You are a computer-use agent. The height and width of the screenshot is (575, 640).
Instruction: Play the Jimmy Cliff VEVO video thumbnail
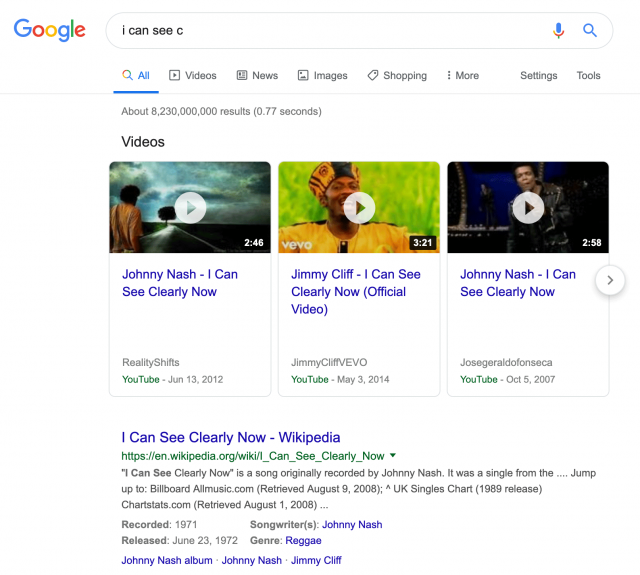tap(359, 207)
